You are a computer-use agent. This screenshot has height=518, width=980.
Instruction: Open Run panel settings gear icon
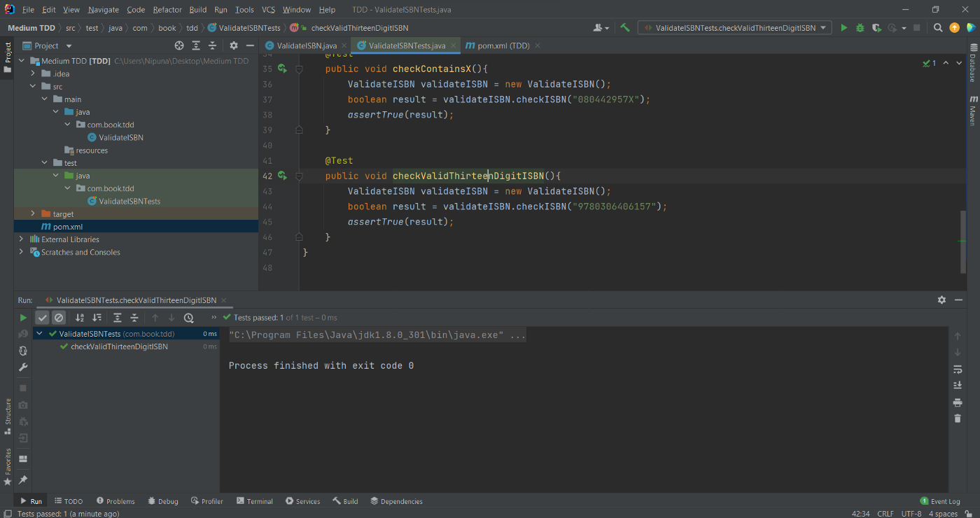(x=941, y=300)
